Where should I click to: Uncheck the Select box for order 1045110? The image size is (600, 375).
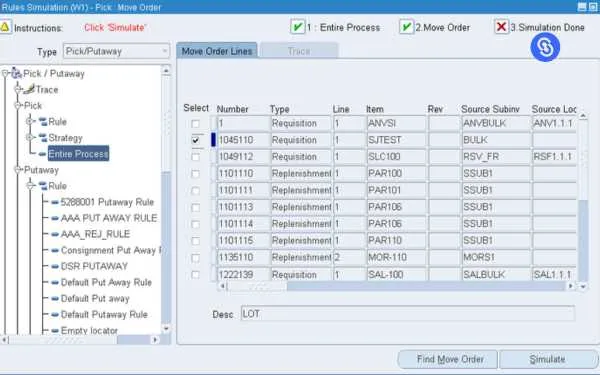click(196, 140)
